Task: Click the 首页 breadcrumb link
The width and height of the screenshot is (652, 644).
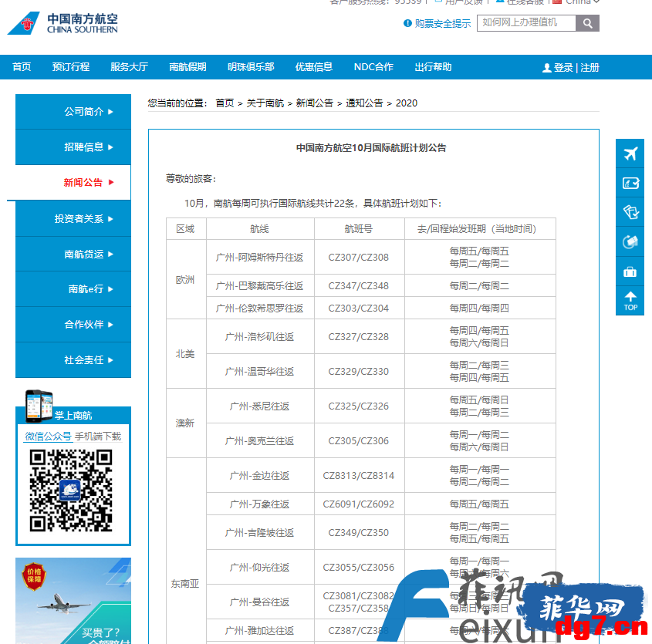Action: click(225, 103)
